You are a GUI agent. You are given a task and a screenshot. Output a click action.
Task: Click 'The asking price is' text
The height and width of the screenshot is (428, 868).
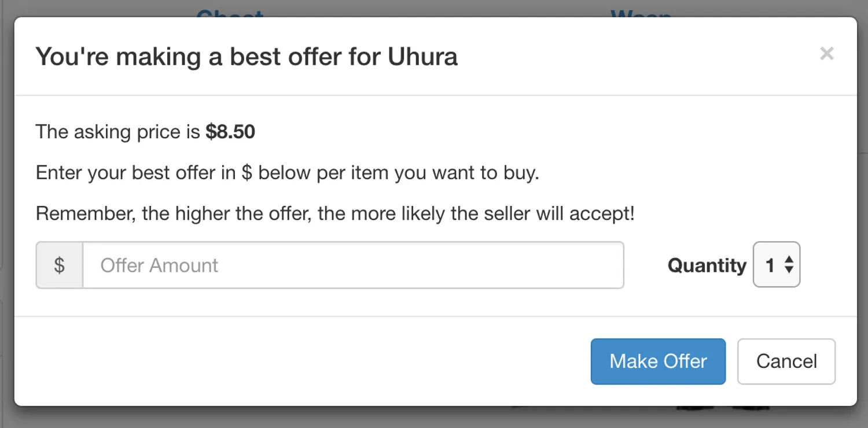(118, 132)
